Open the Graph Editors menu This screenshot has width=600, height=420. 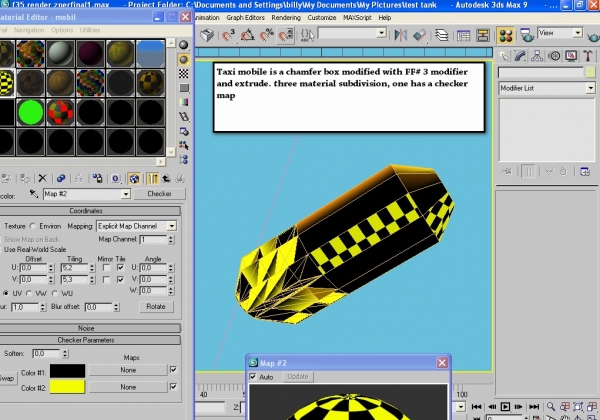click(x=245, y=18)
